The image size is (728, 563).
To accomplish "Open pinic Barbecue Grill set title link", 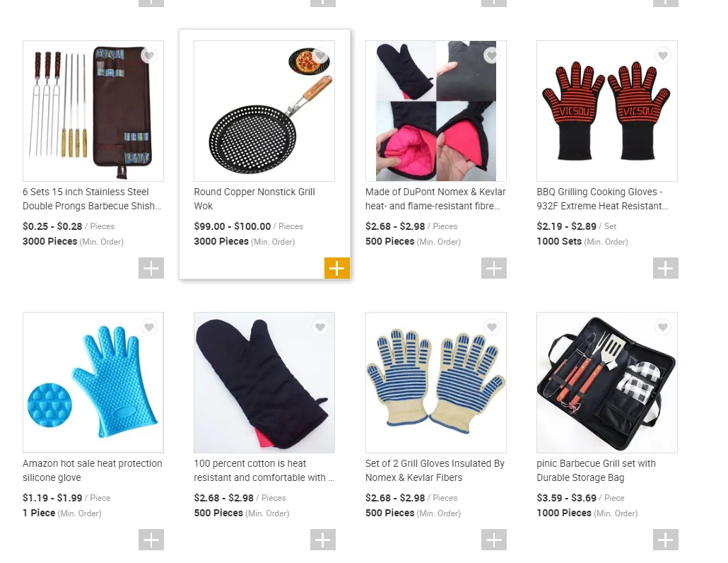I will pos(596,470).
